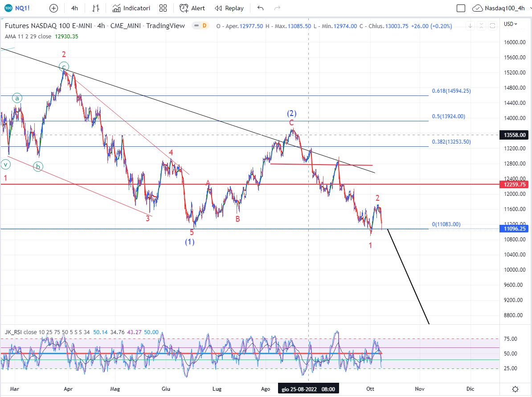
Task: Select the red wave label C below (2)
Action: coord(291,123)
